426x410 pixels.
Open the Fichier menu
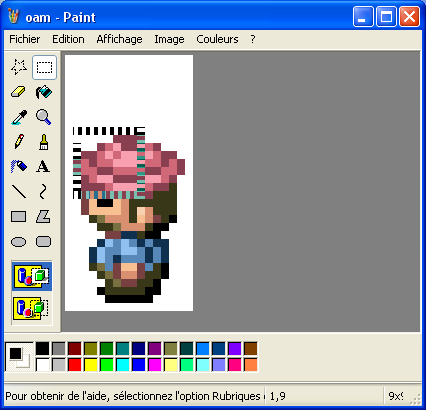[24, 39]
